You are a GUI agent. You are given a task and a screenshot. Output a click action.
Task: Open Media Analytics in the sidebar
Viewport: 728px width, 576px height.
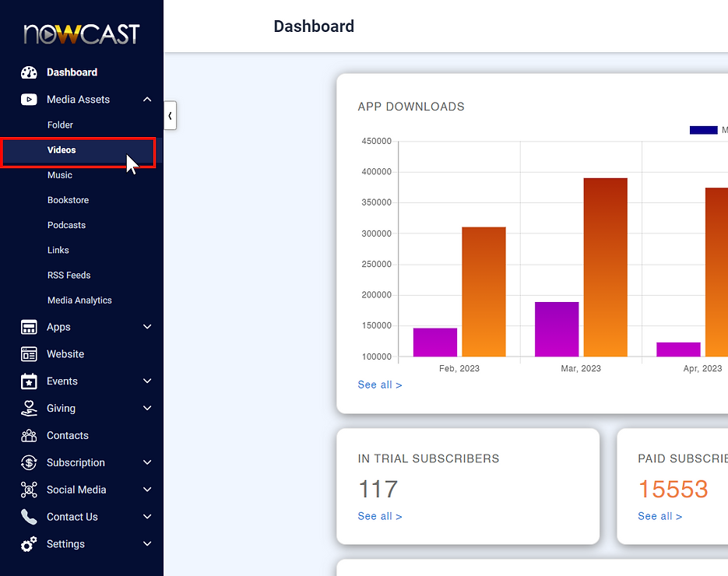pos(79,300)
